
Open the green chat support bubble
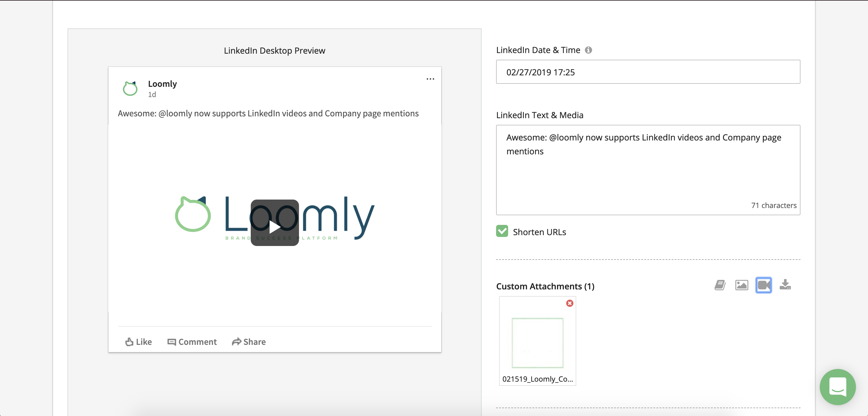(837, 387)
